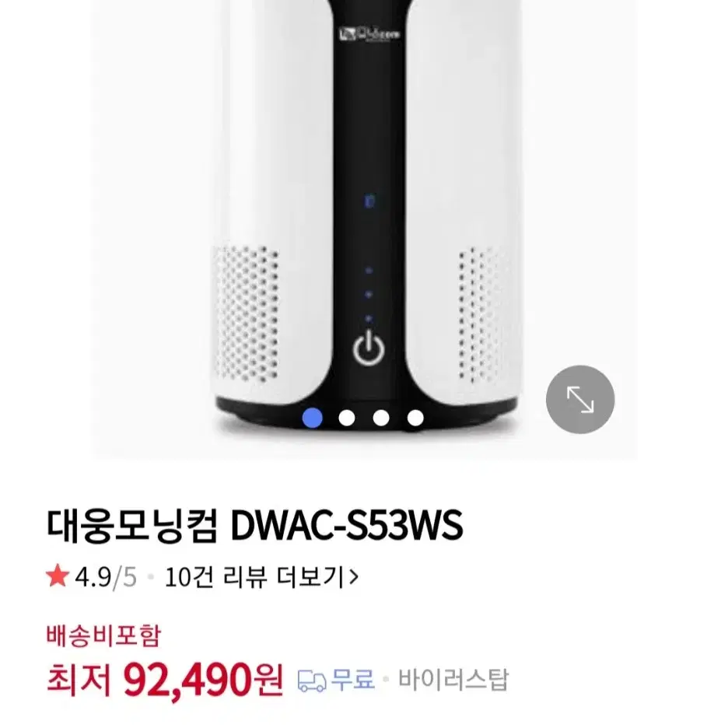
Task: Open product title 대웅모닝컴 DWAC-S53WS
Action: pos(254,526)
